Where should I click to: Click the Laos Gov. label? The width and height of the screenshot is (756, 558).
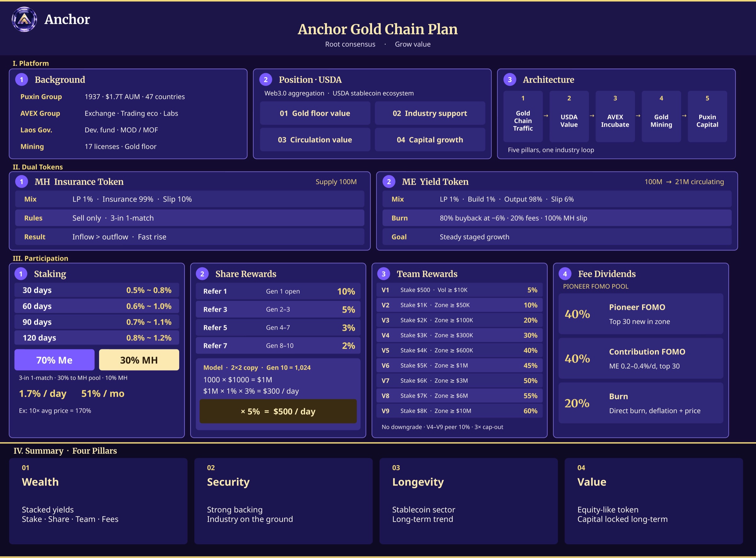pos(36,130)
